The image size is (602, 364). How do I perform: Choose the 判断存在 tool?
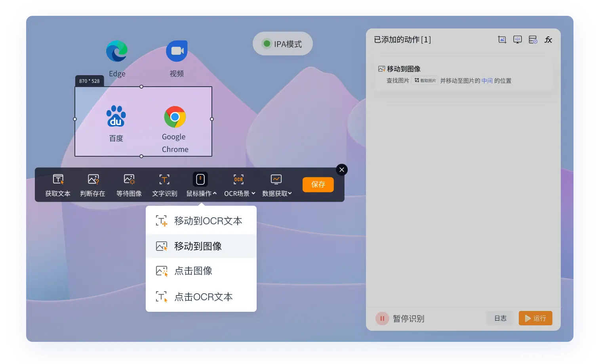coord(93,185)
